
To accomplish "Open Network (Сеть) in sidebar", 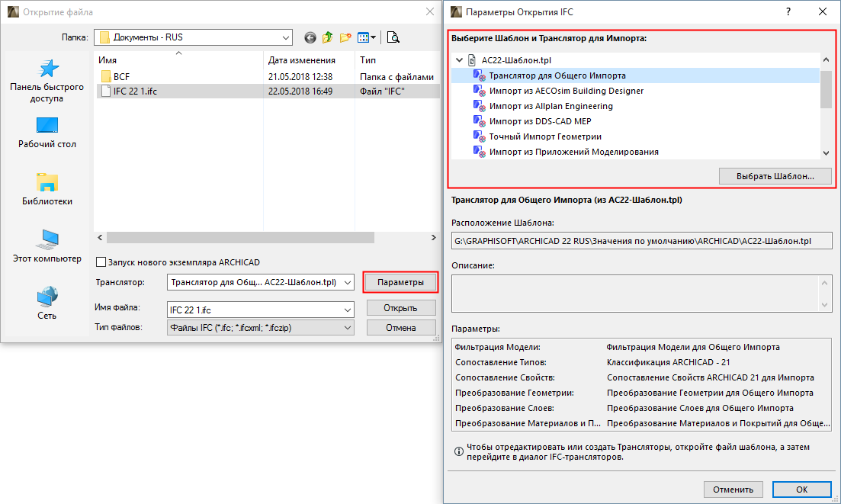I will tap(47, 303).
